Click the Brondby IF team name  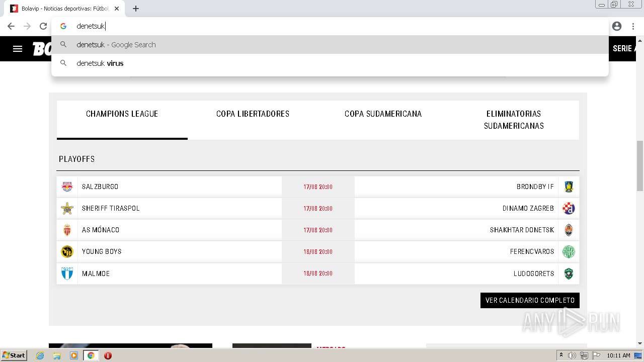(535, 187)
